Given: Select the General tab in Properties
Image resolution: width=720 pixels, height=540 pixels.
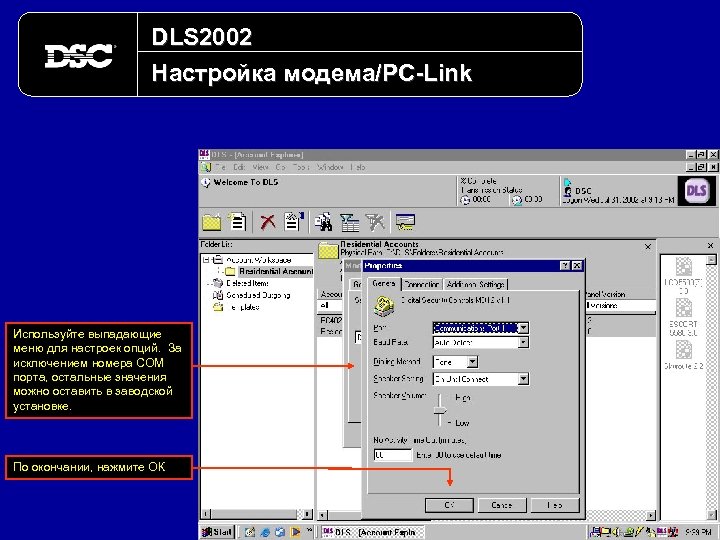Looking at the screenshot, I should (x=384, y=284).
